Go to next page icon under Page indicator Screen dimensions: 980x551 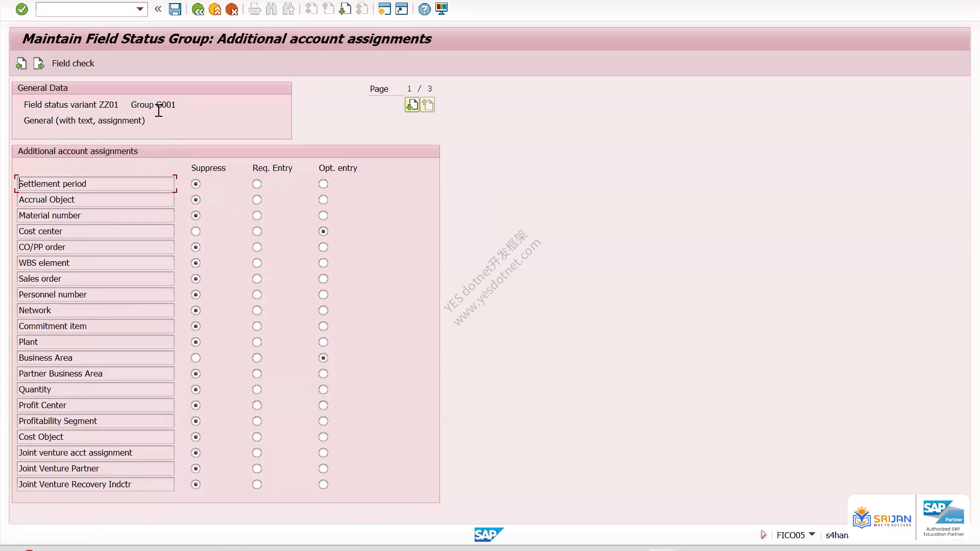pyautogui.click(x=412, y=105)
